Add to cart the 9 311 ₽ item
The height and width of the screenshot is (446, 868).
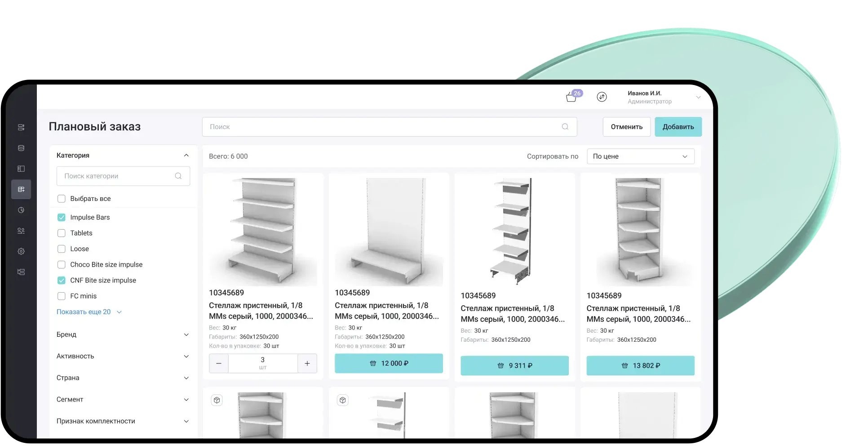pos(514,366)
